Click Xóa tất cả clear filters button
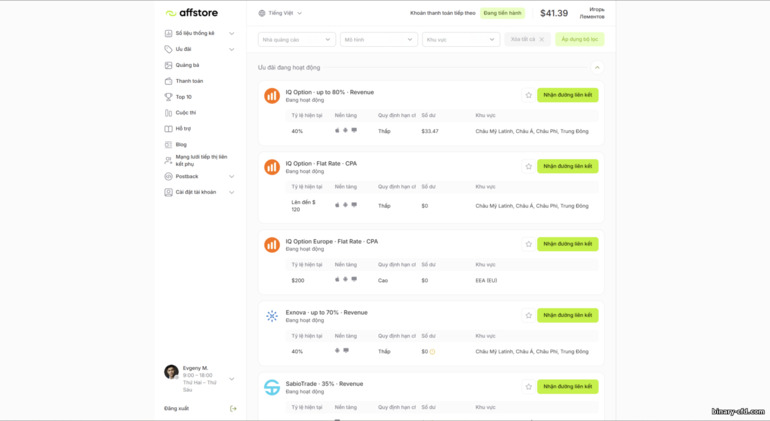Image resolution: width=770 pixels, height=421 pixels. pos(527,39)
